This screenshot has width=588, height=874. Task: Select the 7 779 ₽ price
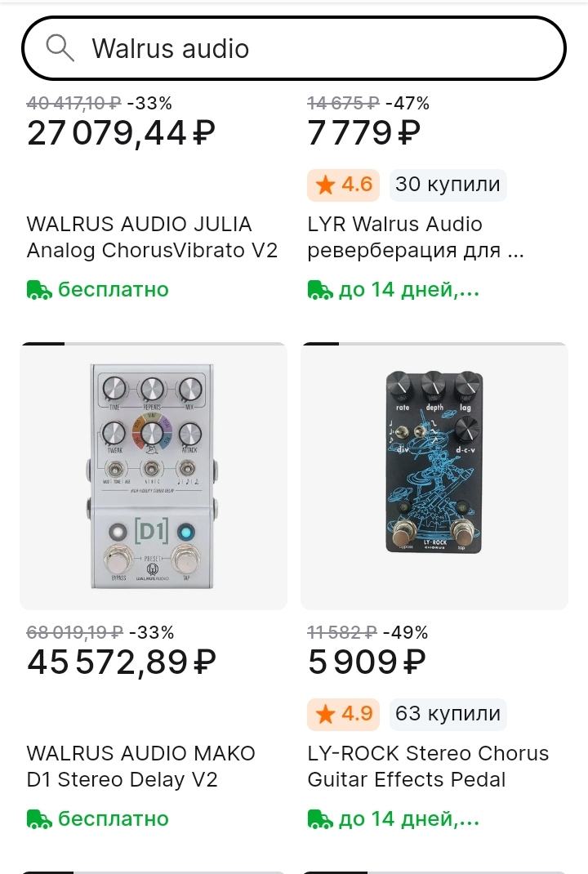coord(363,133)
